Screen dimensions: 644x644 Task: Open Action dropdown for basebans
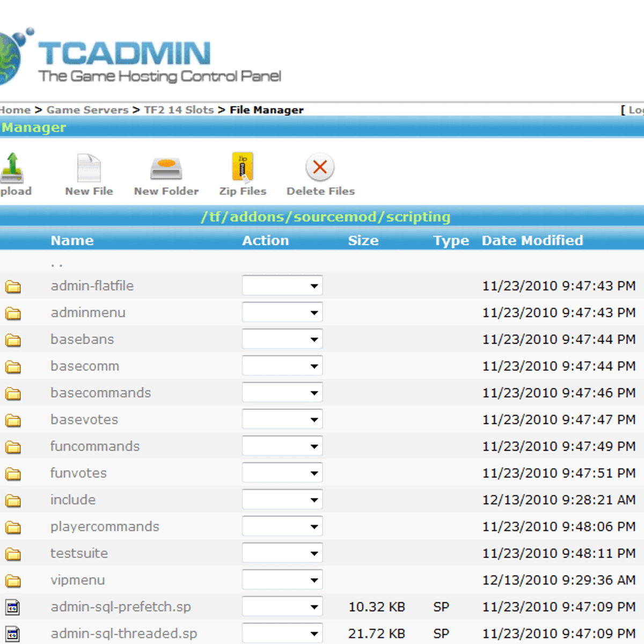(x=282, y=339)
